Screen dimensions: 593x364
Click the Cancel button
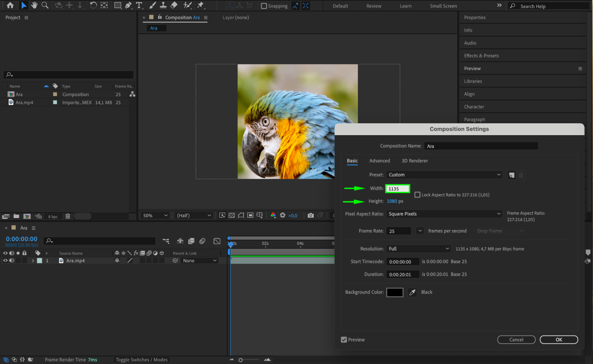516,340
